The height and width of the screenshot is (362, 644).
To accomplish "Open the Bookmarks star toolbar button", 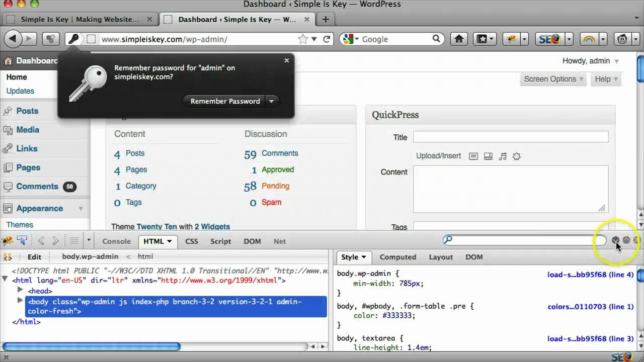I will pyautogui.click(x=484, y=39).
